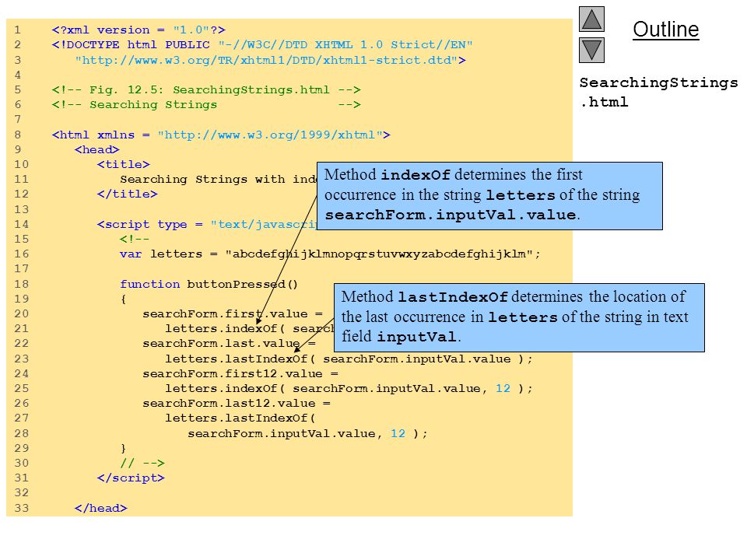Image resolution: width=747 pixels, height=560 pixels.
Task: Click the down arrow navigation button
Action: (591, 51)
